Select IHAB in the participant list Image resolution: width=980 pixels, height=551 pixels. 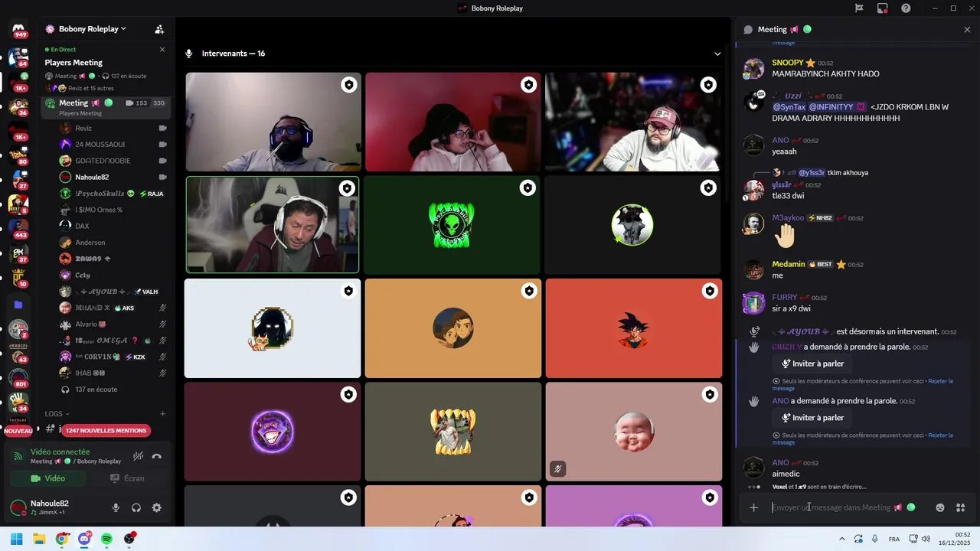click(x=113, y=373)
